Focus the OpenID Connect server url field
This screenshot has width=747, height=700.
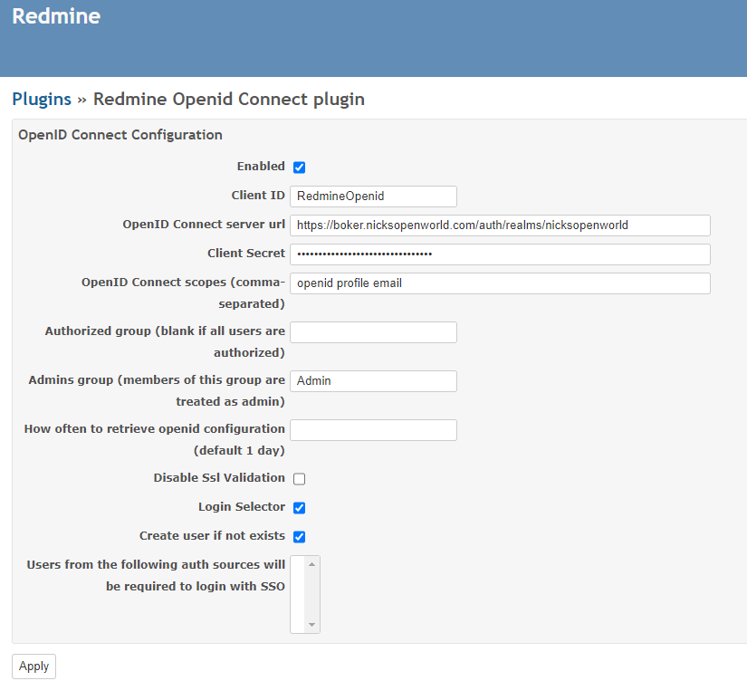500,225
